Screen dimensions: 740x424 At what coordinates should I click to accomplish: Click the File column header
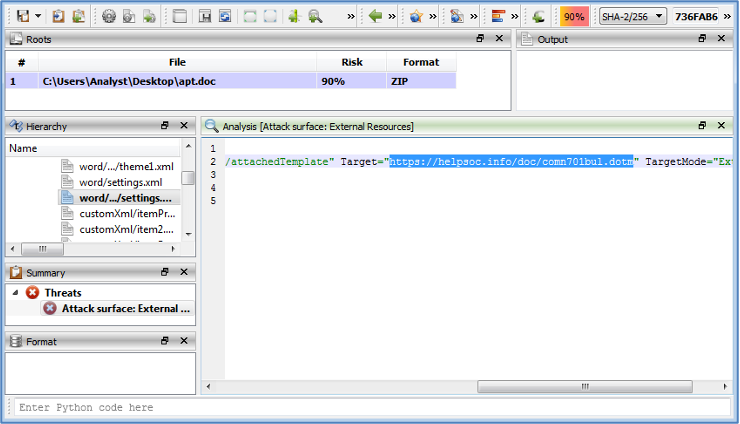[177, 62]
